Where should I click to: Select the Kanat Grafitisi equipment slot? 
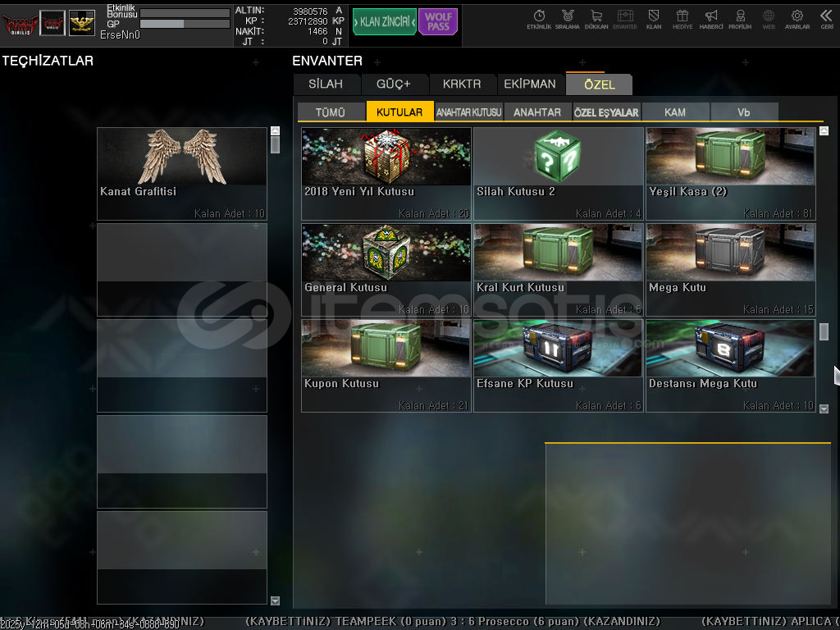[x=182, y=173]
